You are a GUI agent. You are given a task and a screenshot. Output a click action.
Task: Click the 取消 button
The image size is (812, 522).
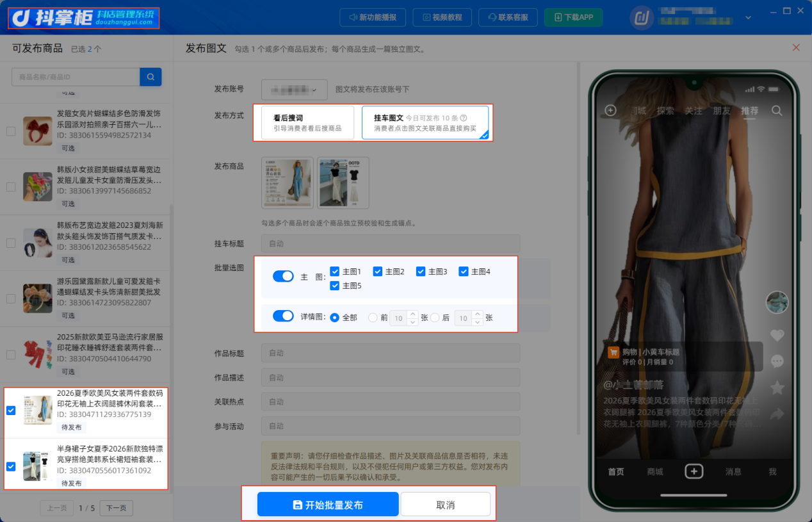pos(446,505)
